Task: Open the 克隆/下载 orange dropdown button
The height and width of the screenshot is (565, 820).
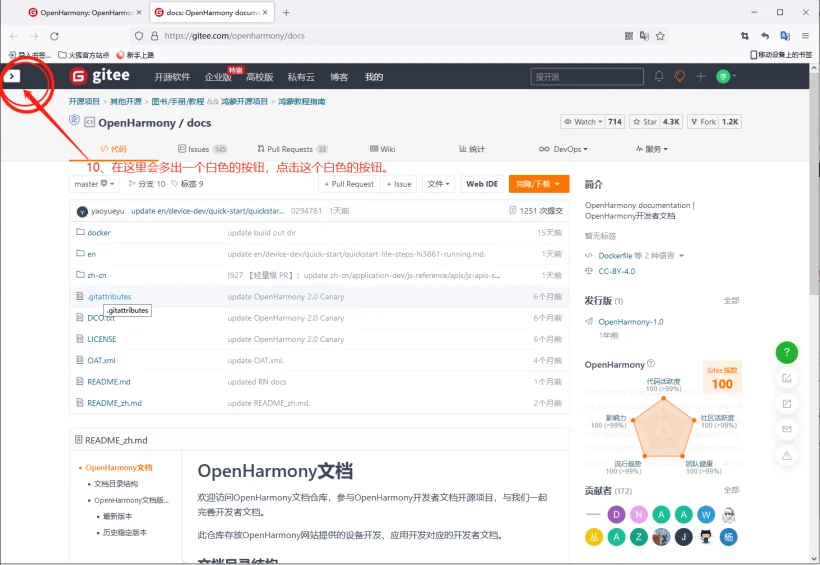Action: (x=539, y=184)
